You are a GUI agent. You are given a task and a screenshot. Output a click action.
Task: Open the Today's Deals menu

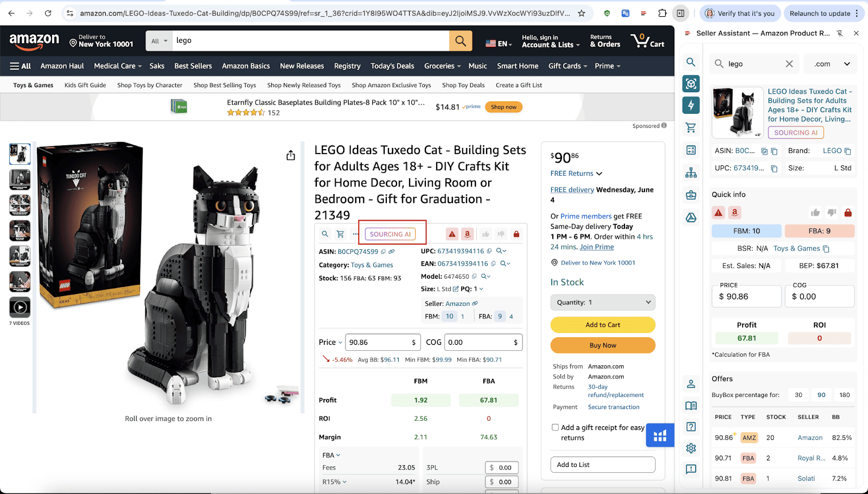pos(392,66)
